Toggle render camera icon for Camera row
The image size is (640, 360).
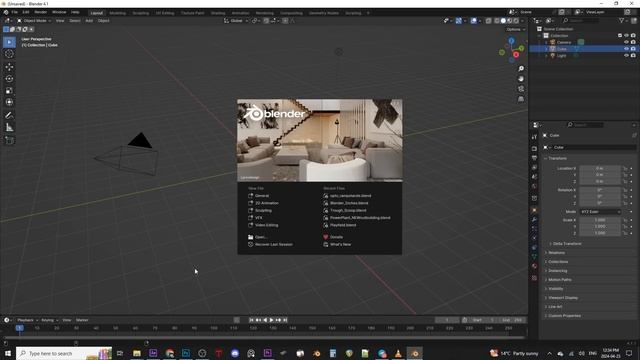coord(633,42)
